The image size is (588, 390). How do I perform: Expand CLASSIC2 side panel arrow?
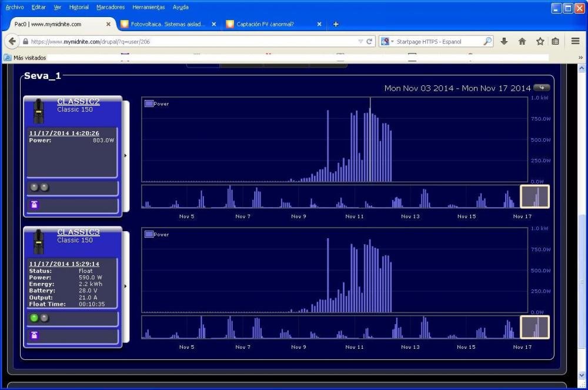(126, 155)
